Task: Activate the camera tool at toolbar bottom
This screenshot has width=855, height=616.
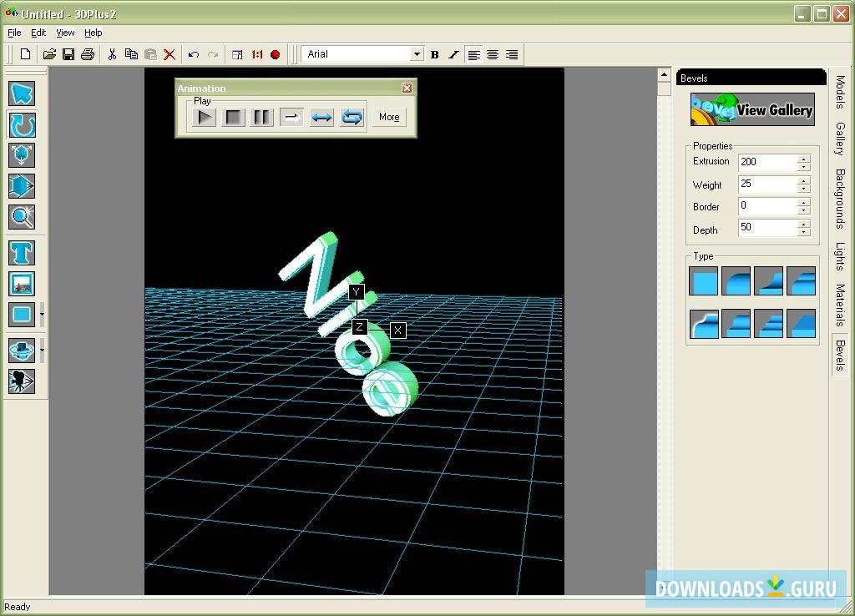Action: point(22,381)
